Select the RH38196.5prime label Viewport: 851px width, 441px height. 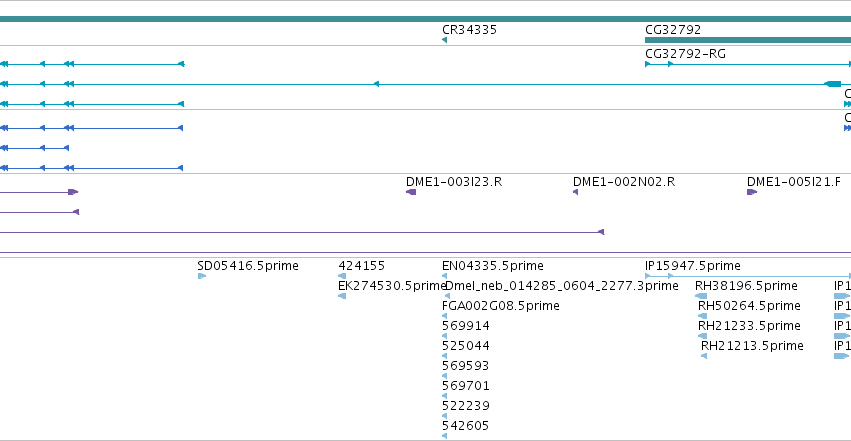[746, 286]
